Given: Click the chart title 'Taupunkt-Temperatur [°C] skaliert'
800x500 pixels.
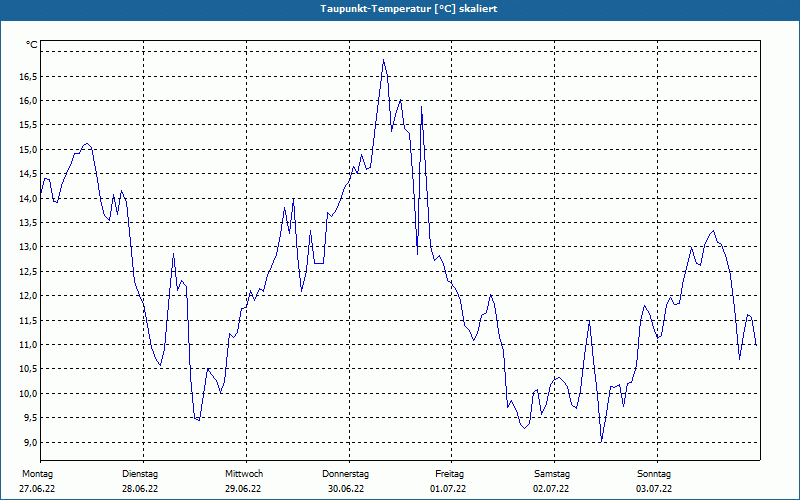Looking at the screenshot, I should coord(409,9).
